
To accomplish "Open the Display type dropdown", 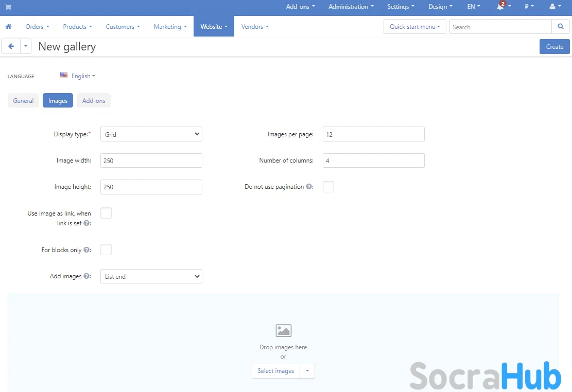I will [x=151, y=134].
